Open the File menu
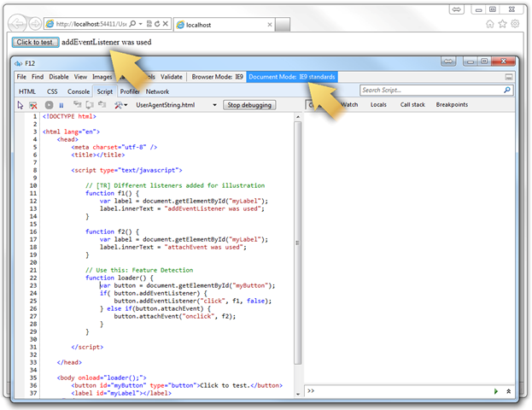The image size is (532, 410). pos(21,77)
